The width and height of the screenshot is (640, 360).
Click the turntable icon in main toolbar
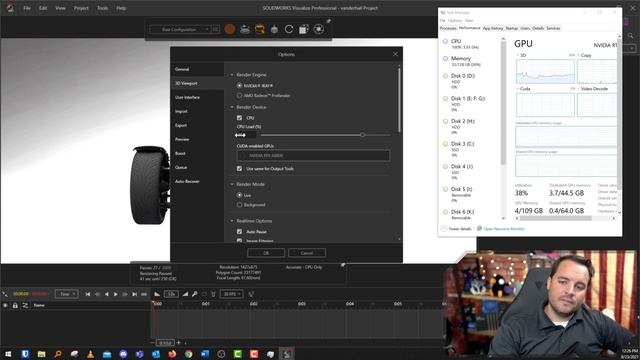(x=245, y=29)
